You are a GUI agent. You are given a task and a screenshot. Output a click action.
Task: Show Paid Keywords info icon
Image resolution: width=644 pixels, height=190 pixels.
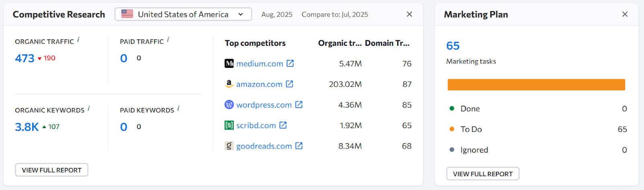coord(178,109)
